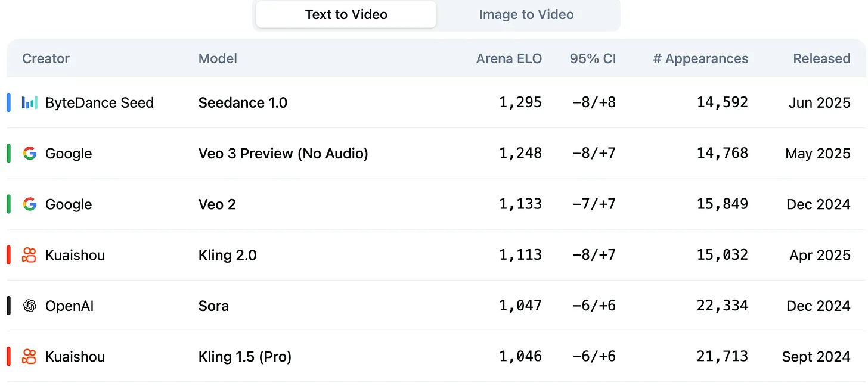This screenshot has width=868, height=386.
Task: Click the Creator column header
Action: click(x=46, y=58)
